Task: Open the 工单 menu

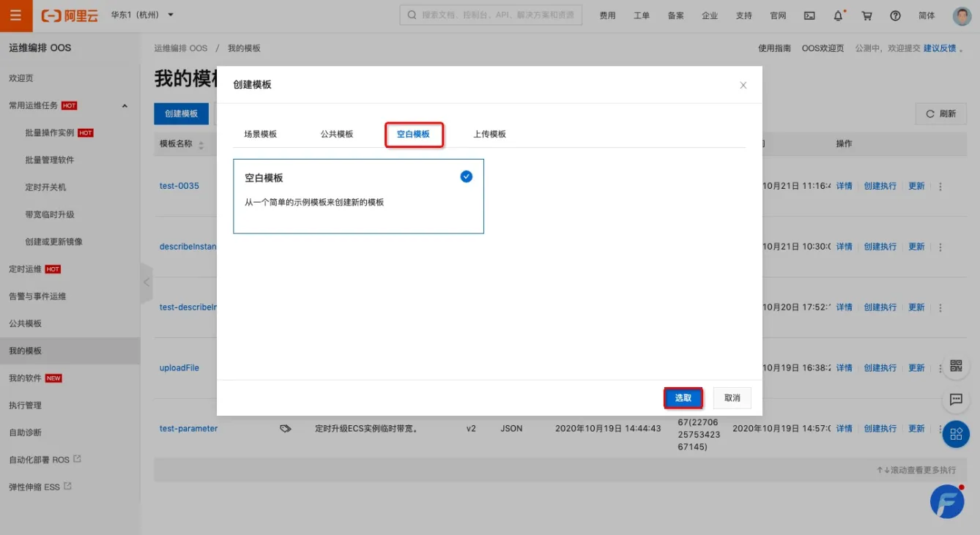Action: click(x=642, y=15)
